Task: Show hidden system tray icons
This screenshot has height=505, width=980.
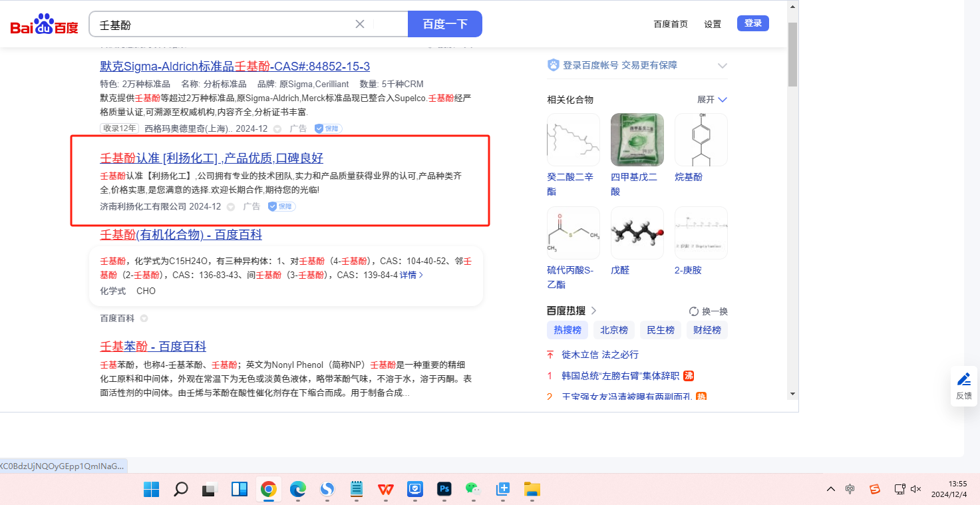Action: click(x=831, y=489)
